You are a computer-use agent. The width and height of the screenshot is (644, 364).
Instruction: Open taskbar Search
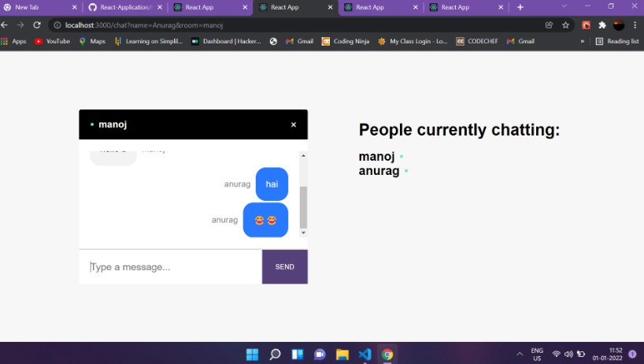point(275,354)
